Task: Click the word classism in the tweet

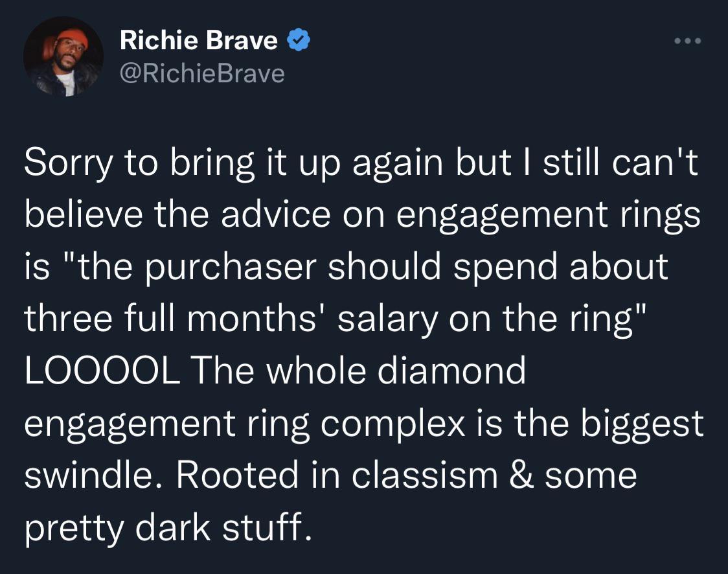Action: [x=424, y=475]
